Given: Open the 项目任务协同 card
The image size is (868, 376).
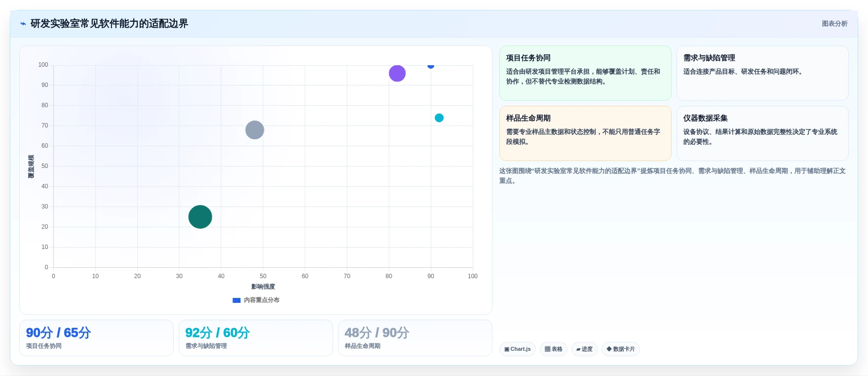Looking at the screenshot, I should 585,73.
